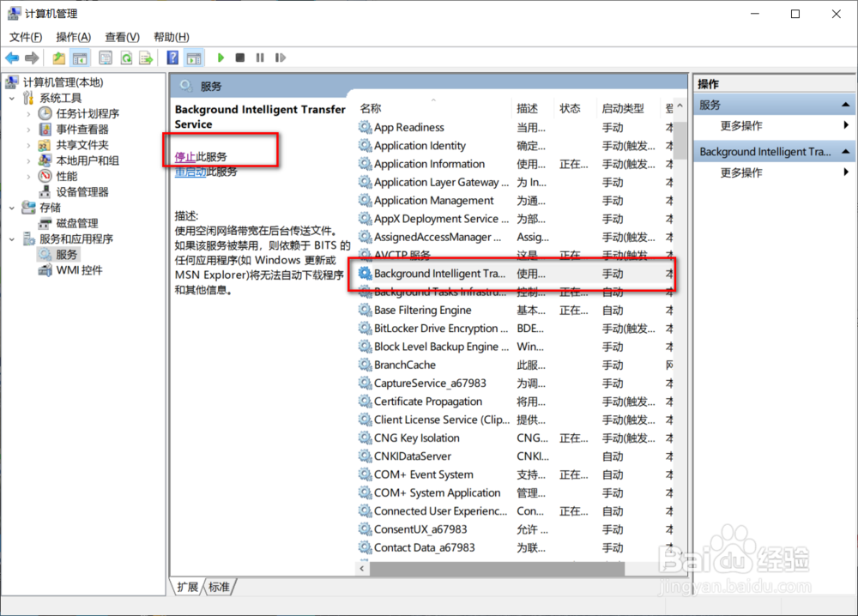
Task: Click the Refresh toolbar icon
Action: pyautogui.click(x=126, y=57)
